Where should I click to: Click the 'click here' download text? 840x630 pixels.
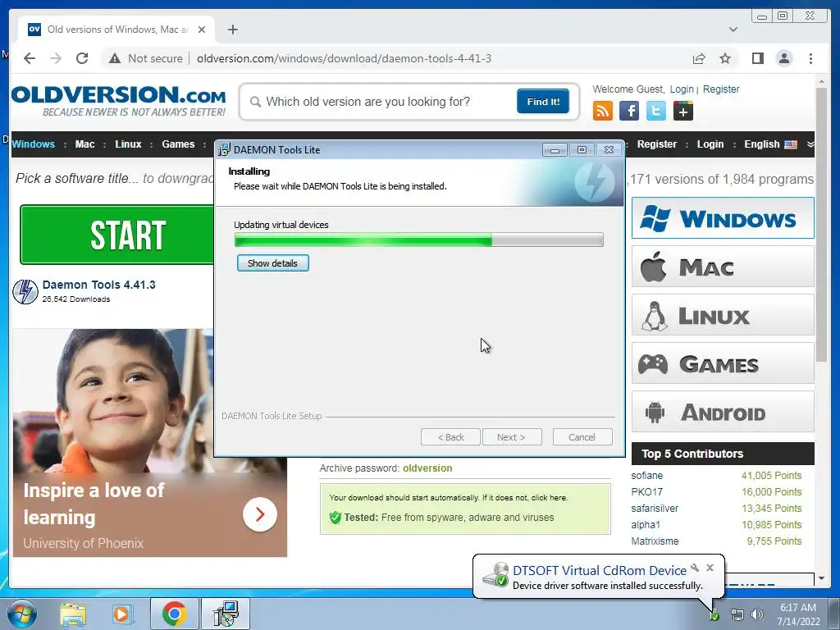[547, 498]
